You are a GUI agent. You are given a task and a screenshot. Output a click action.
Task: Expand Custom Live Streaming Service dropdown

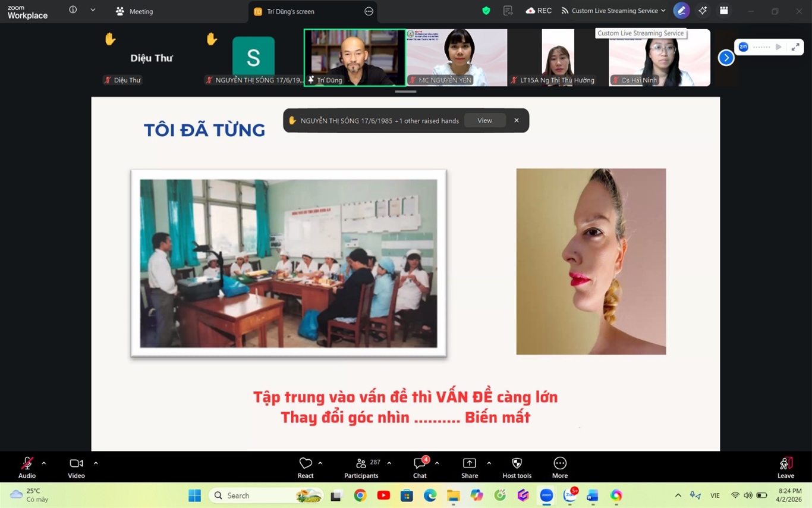[663, 11]
